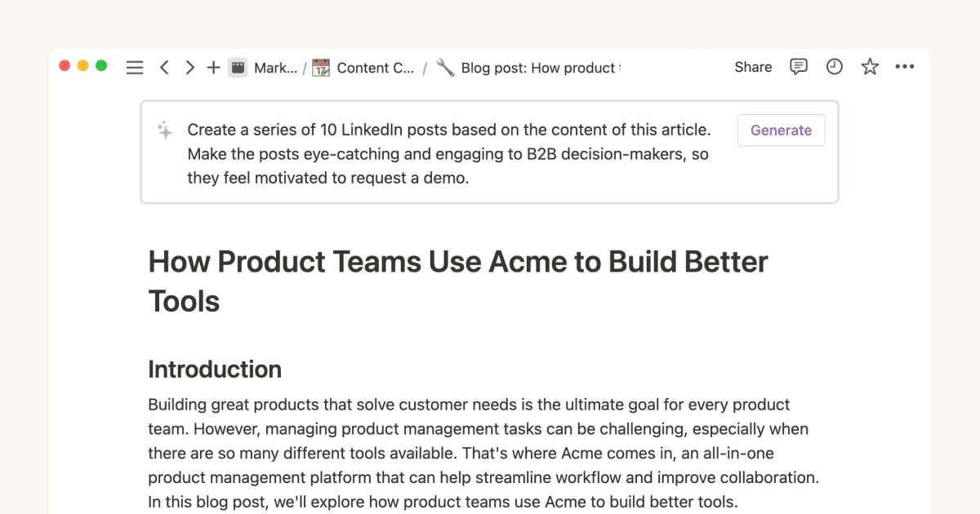Viewport: 980px width, 514px height.
Task: Click the briefcase icon next to Mark...
Action: click(237, 67)
